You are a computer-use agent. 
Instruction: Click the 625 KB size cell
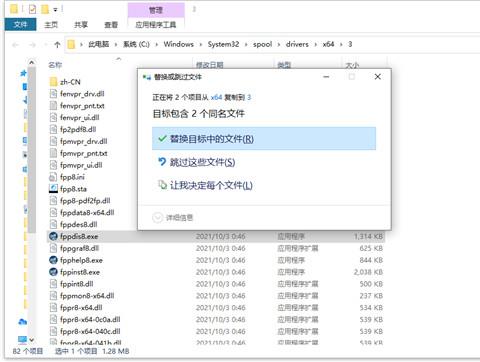[x=371, y=248]
